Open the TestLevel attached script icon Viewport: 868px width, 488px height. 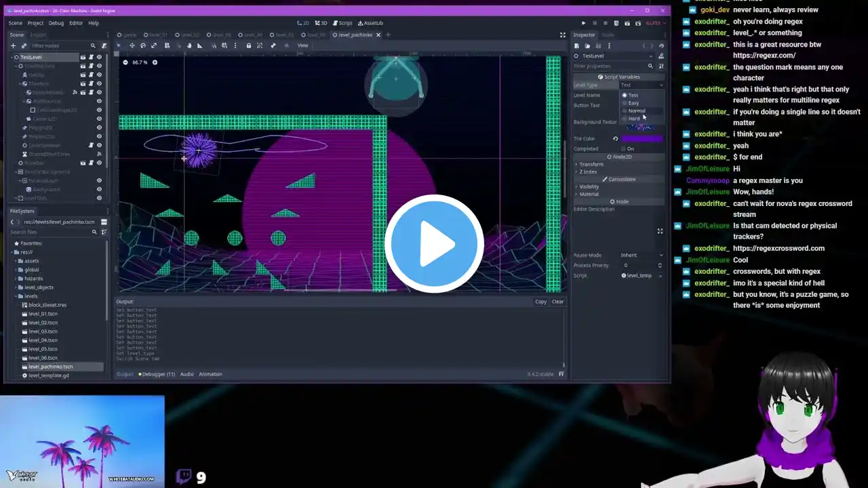tap(91, 58)
